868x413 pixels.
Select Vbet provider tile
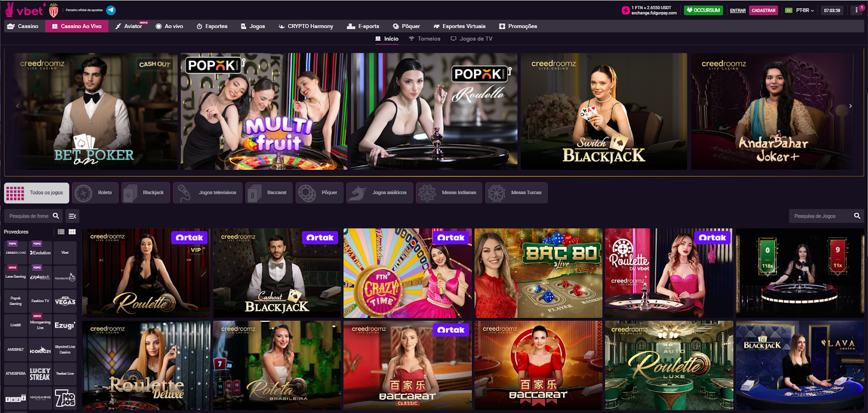(x=65, y=252)
